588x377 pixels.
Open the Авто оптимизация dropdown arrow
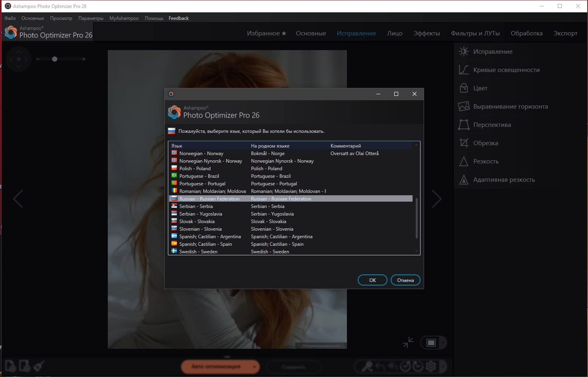coord(254,367)
